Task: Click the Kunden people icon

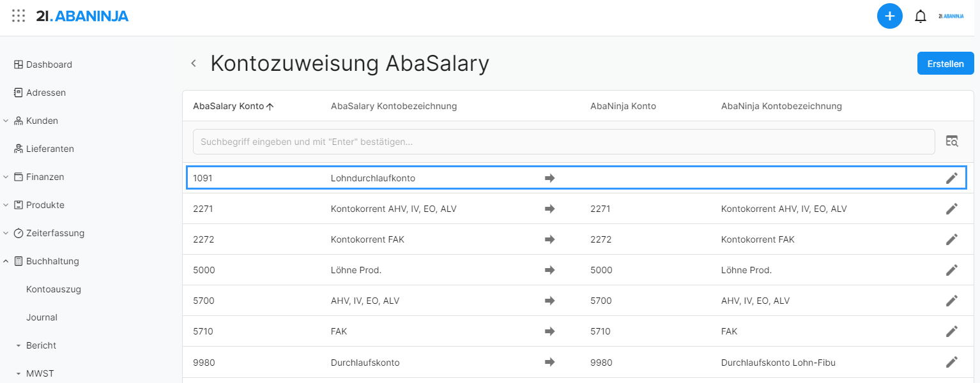Action: (19, 121)
